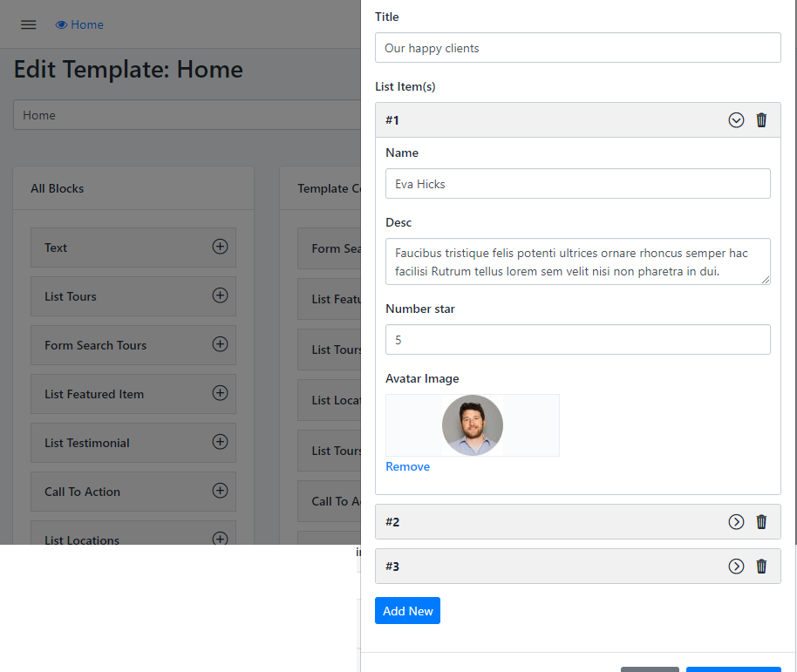Expand list item #2
Screen dimensions: 797x672
tap(736, 522)
